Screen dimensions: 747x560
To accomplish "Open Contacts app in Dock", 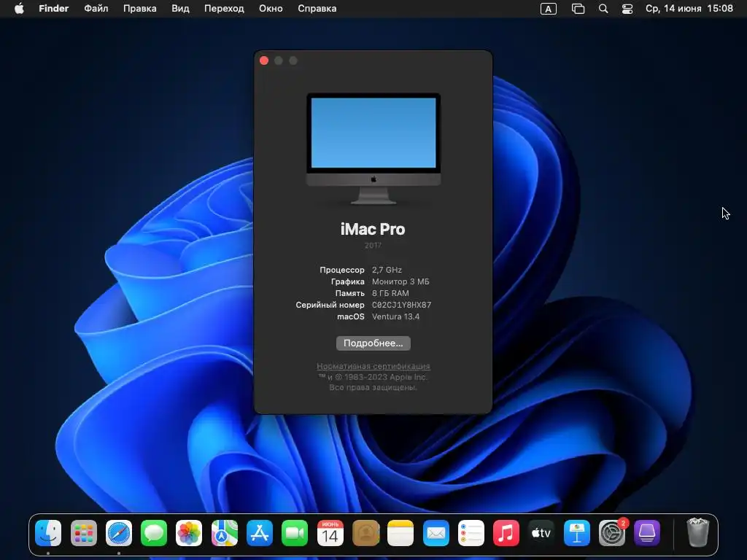I will pos(365,533).
